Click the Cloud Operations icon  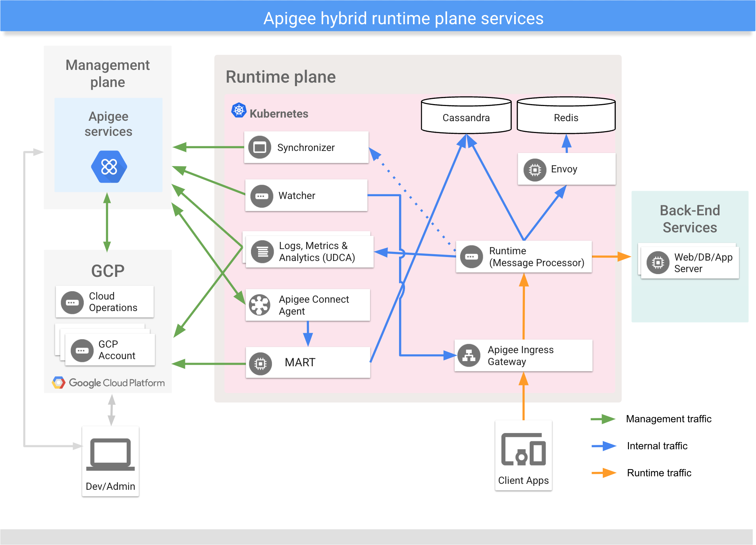(x=72, y=302)
